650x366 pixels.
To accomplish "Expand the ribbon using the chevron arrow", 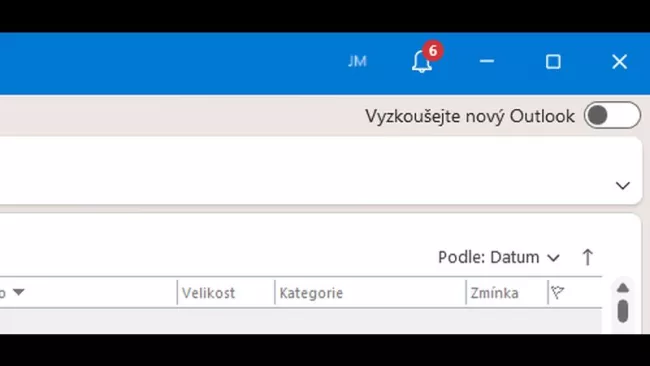I will (x=622, y=185).
